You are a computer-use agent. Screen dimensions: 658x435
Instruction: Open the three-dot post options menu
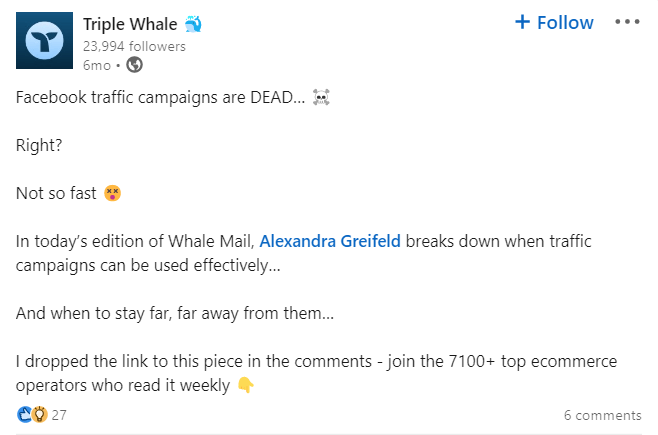(x=626, y=22)
